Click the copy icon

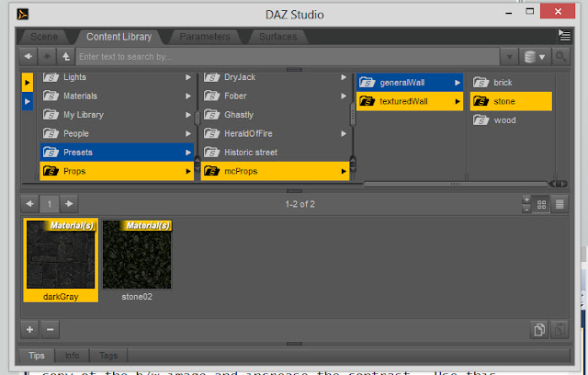539,330
